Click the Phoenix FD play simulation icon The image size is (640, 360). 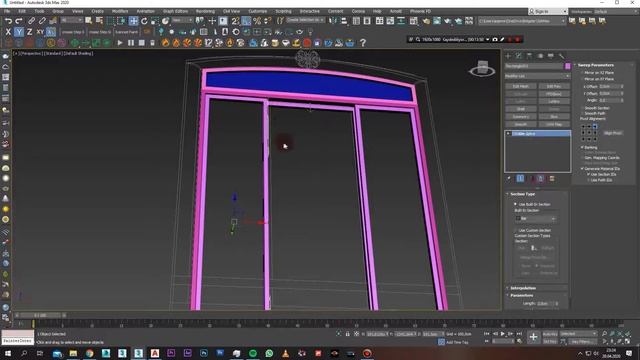pyautogui.click(x=120, y=42)
